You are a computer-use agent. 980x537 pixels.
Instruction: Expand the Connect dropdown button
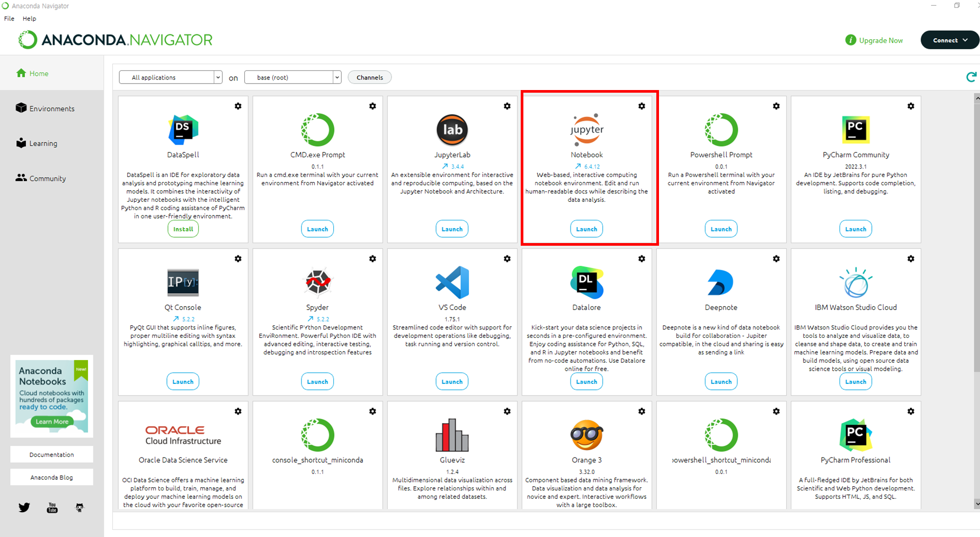tap(950, 40)
